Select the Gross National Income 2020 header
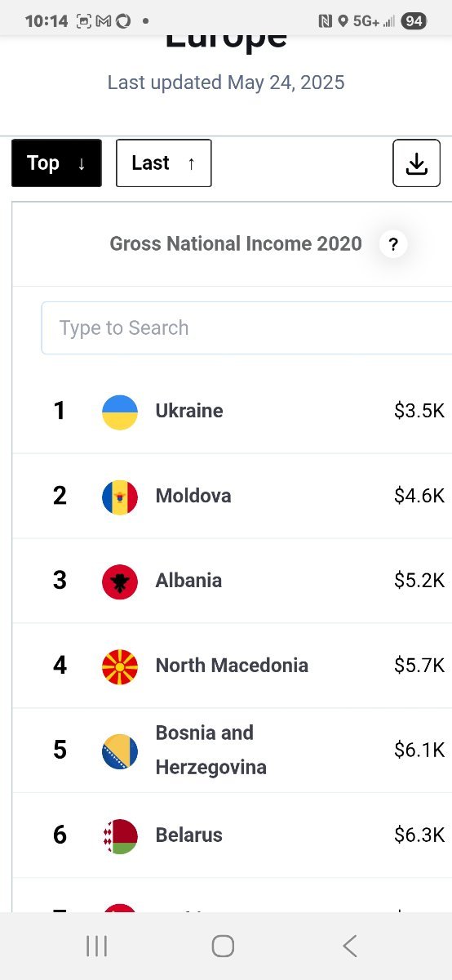The image size is (452, 980). [x=236, y=243]
